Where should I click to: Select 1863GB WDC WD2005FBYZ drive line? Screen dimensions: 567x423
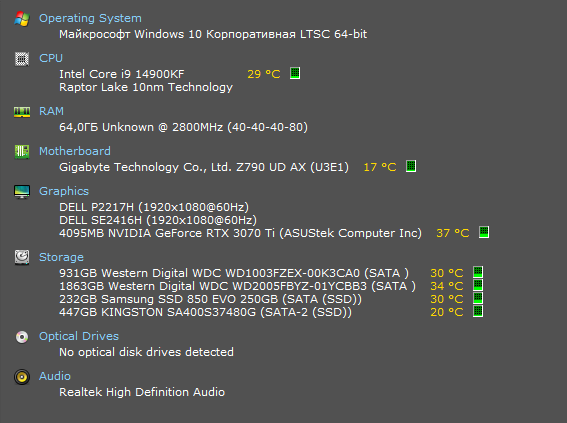click(238, 286)
